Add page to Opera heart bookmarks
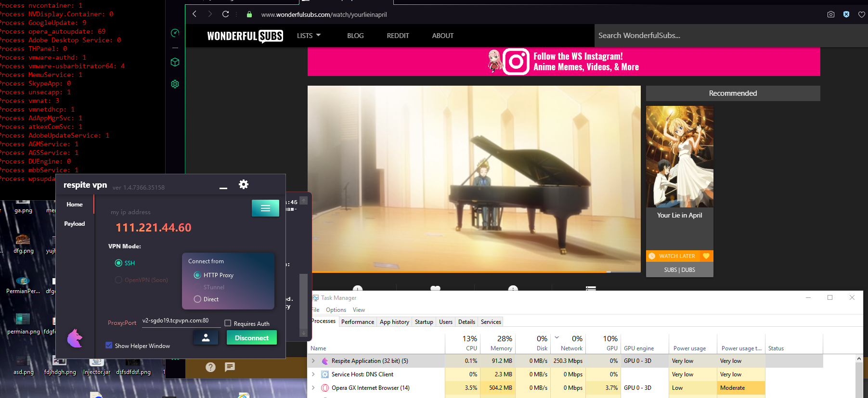The image size is (868, 398). tap(862, 14)
